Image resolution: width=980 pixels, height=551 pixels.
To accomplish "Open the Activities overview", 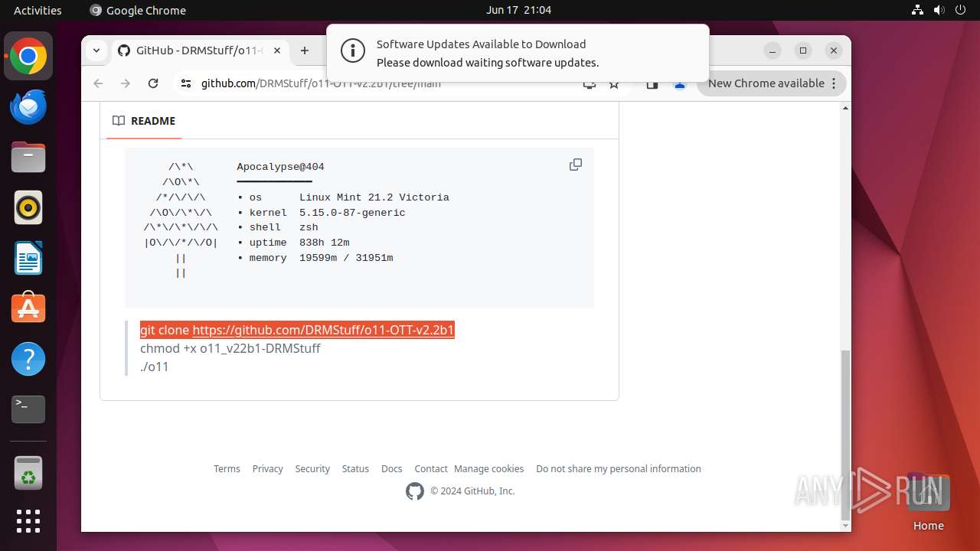I will 38,10.
